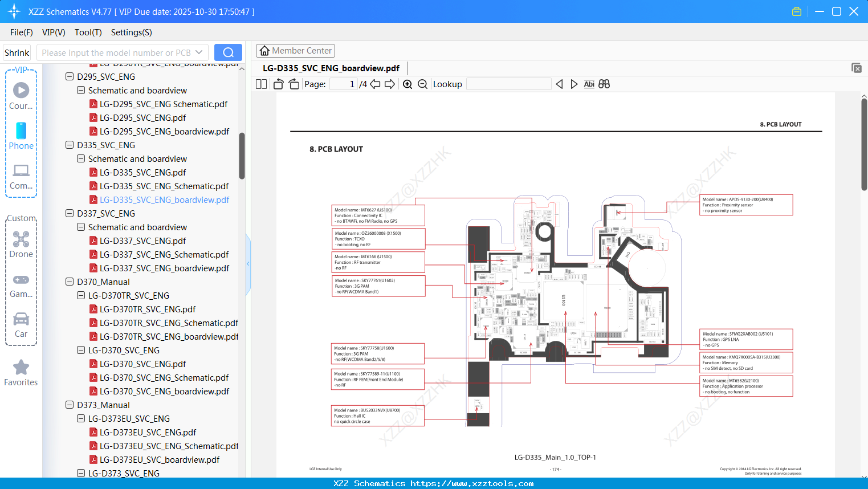This screenshot has height=489, width=868.
Task: Zoom out of the boardview PDF
Action: (x=422, y=84)
